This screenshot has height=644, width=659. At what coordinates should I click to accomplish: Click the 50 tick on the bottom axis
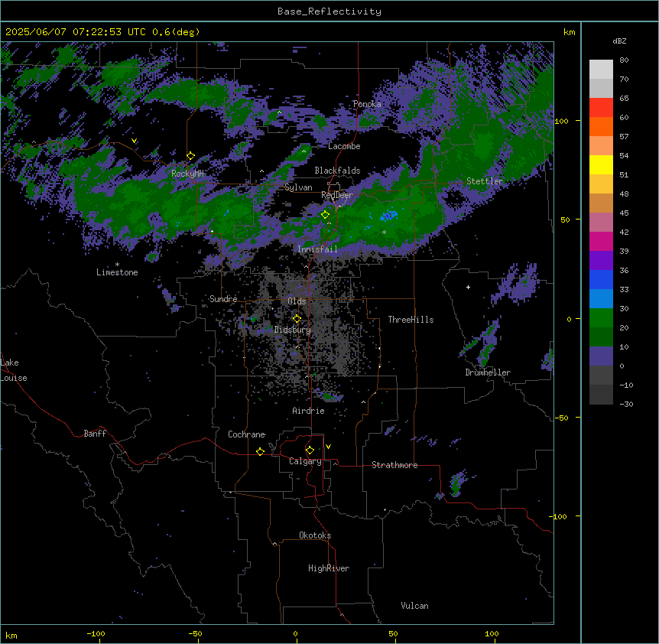[393, 633]
